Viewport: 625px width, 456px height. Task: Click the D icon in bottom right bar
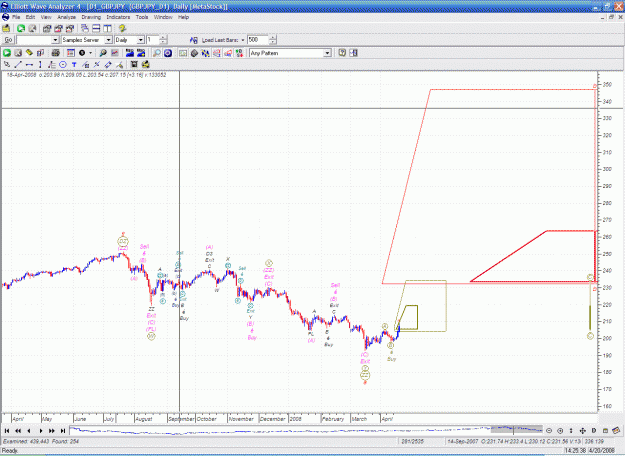tap(594, 430)
